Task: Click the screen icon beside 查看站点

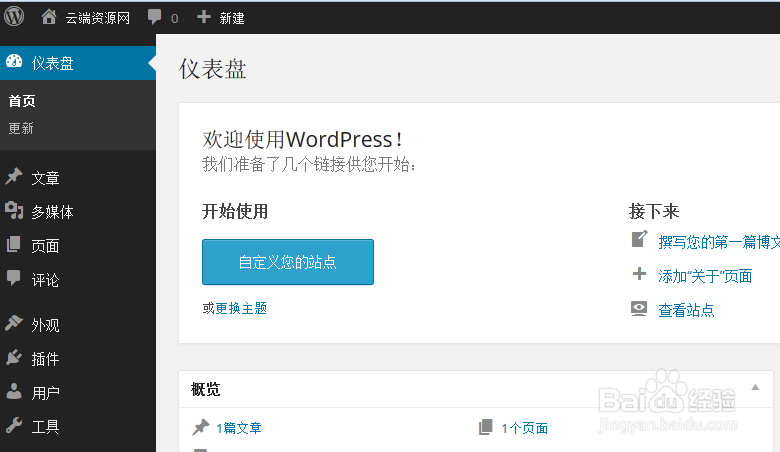Action: pyautogui.click(x=639, y=308)
